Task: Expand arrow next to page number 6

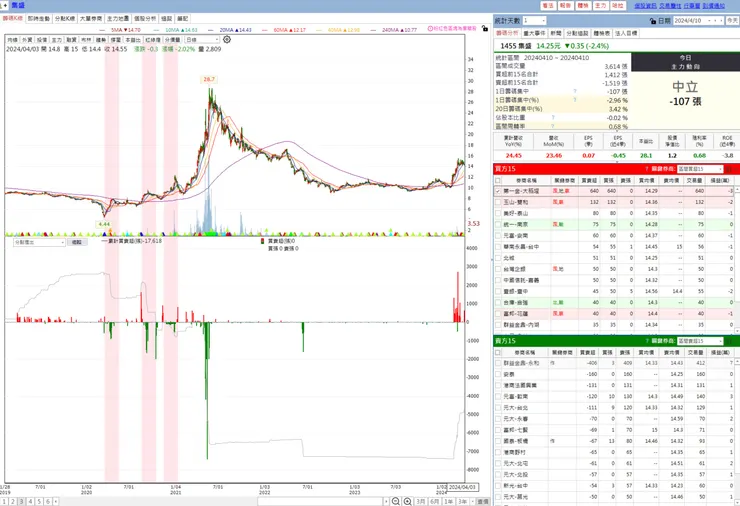Action: point(56,502)
